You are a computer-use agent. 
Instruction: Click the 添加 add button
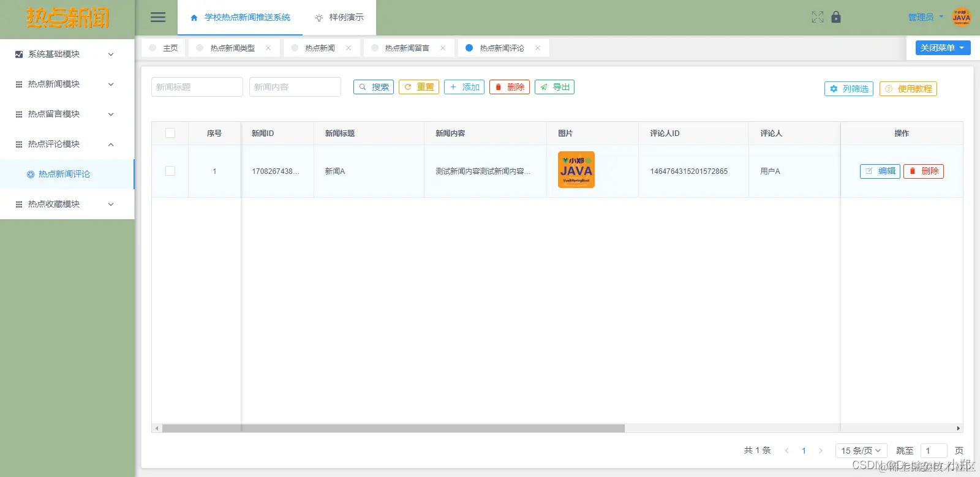pyautogui.click(x=464, y=87)
